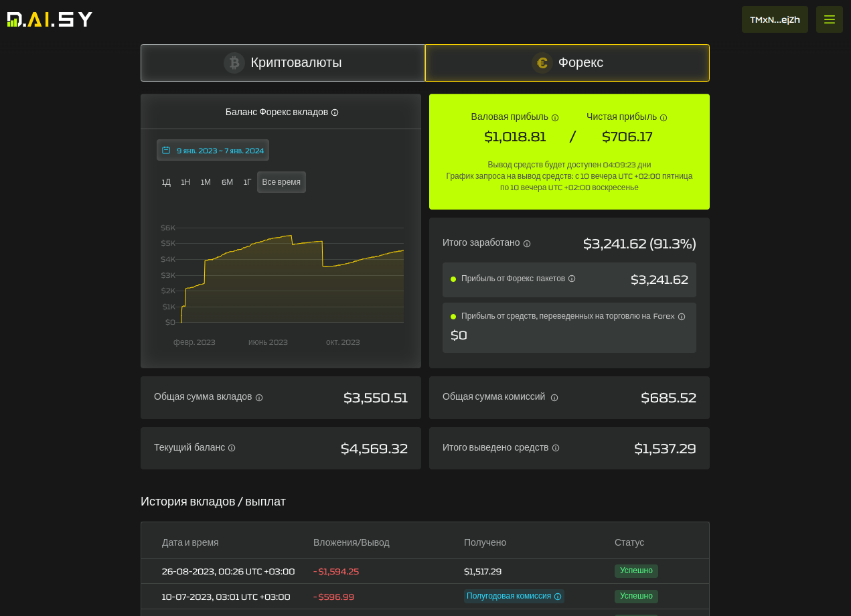Click info icon next to Общая сумма комиссий
851x616 pixels.
[554, 398]
